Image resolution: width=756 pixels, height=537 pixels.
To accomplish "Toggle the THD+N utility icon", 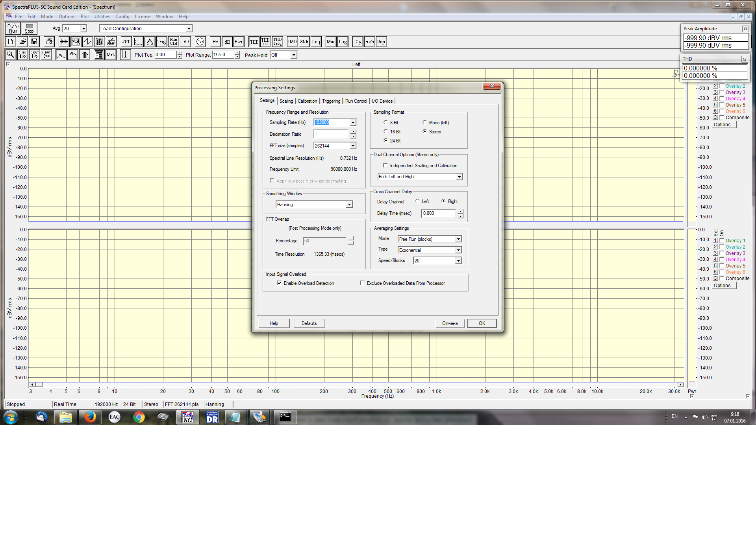I will (x=265, y=42).
